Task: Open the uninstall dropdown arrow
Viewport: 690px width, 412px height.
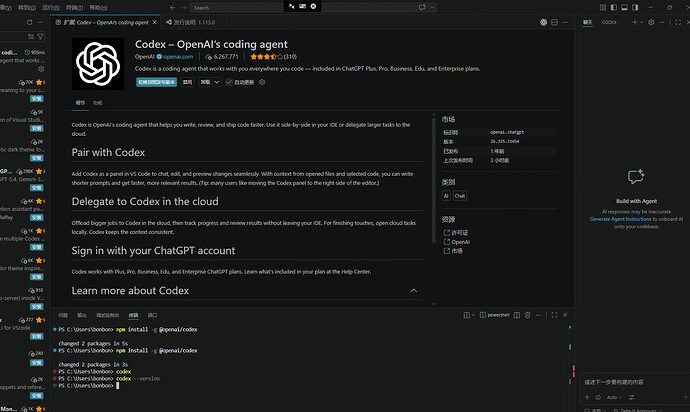Action: (217, 82)
